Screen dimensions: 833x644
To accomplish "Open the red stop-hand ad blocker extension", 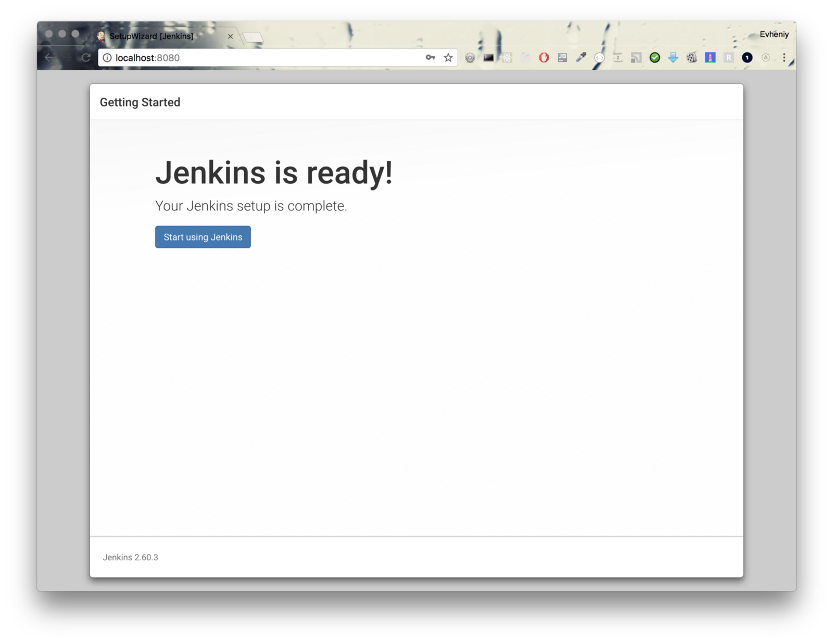I will coord(544,58).
